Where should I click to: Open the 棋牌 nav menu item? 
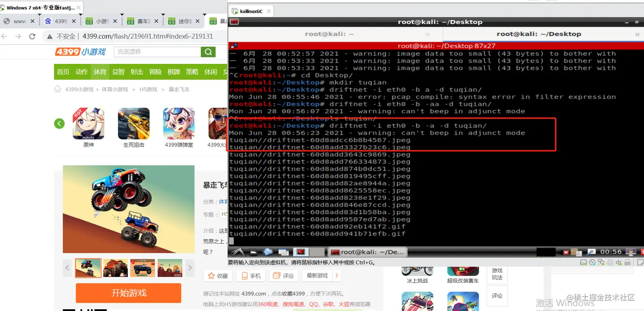click(174, 72)
